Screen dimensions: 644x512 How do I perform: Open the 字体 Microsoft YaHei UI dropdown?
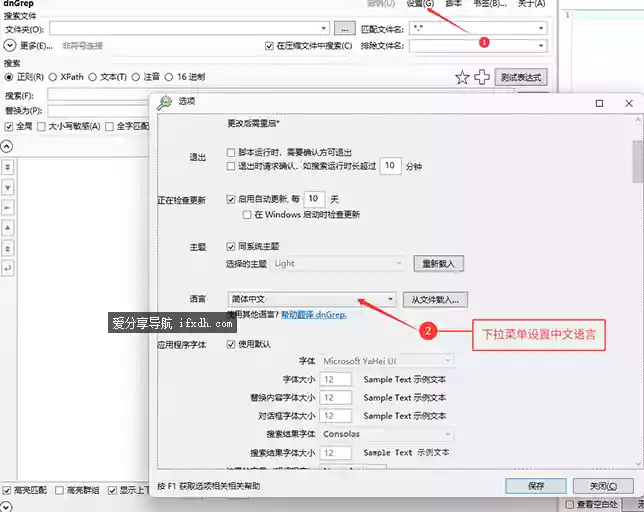(x=386, y=361)
